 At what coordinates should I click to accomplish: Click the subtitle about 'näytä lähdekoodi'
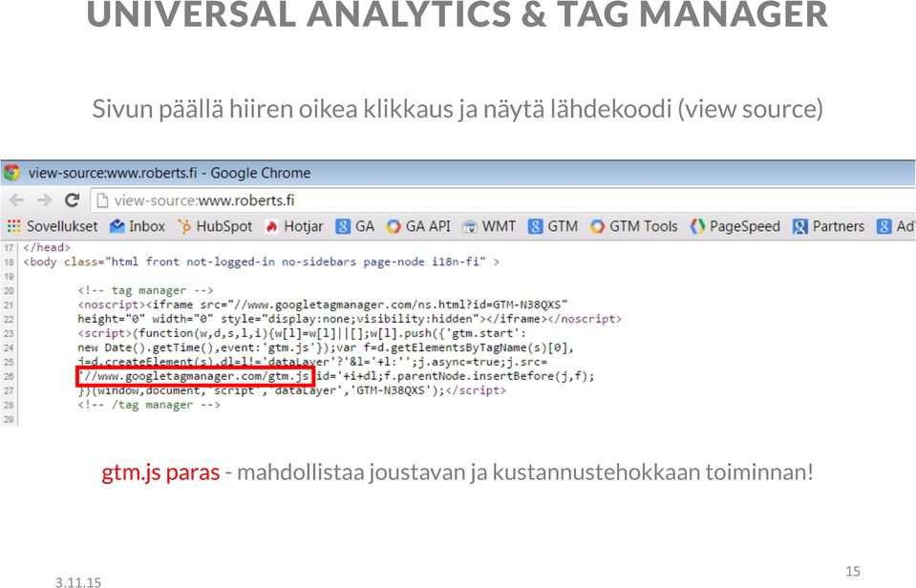tap(458, 109)
